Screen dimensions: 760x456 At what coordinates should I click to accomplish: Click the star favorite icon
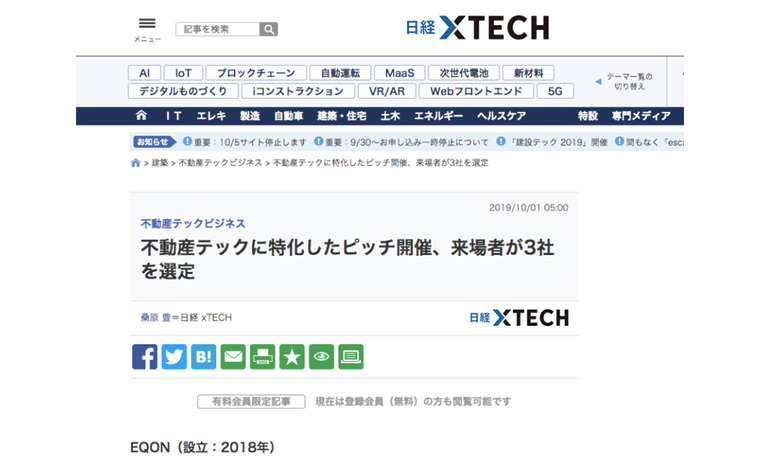[291, 356]
